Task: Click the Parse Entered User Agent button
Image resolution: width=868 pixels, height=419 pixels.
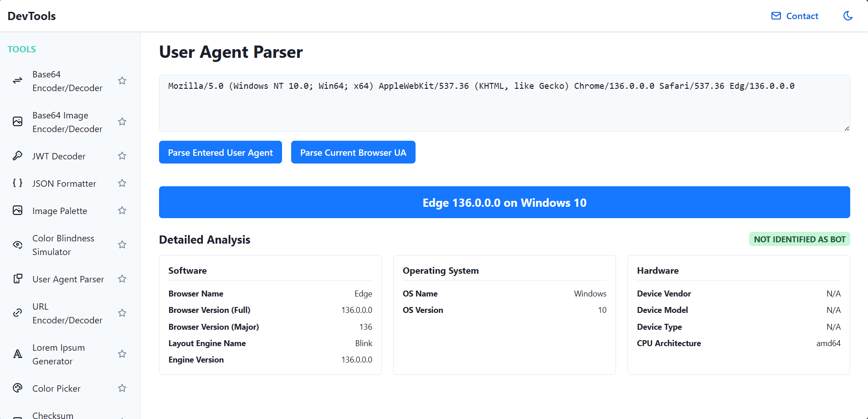Action: (x=221, y=152)
